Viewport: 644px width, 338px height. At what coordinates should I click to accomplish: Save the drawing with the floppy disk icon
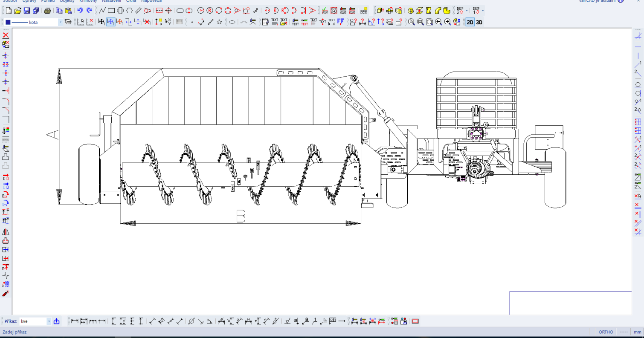pos(27,10)
